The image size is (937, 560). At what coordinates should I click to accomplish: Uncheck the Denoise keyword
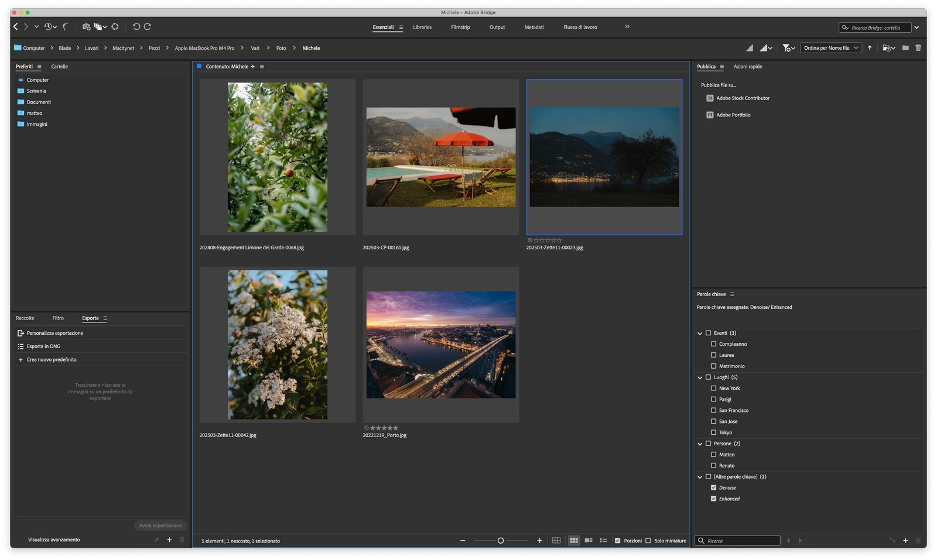pyautogui.click(x=713, y=487)
